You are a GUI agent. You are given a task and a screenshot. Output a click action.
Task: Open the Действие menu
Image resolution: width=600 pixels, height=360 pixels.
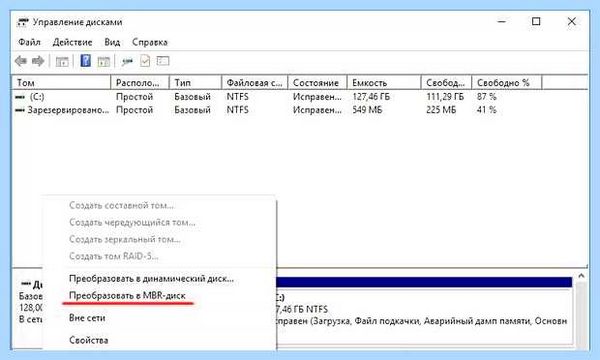click(72, 42)
